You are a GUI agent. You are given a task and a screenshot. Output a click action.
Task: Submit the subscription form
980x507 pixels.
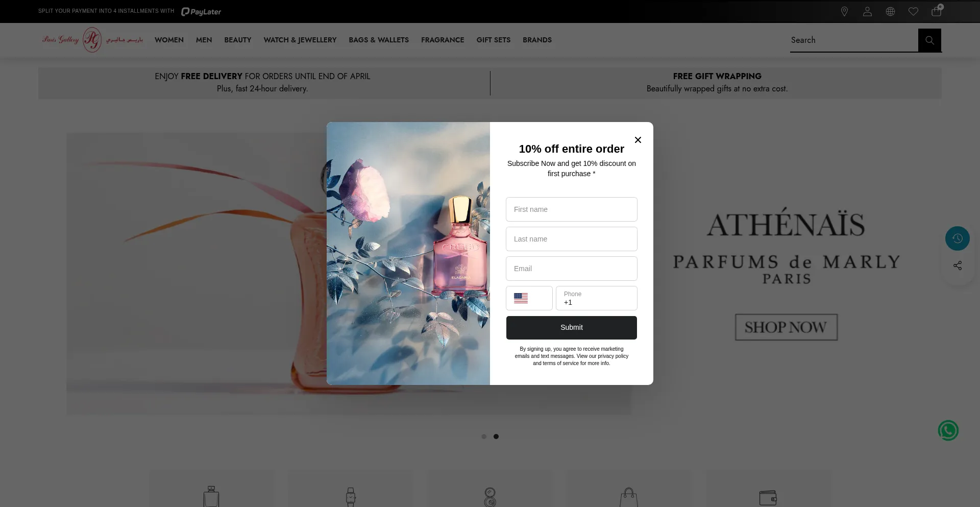click(572, 327)
